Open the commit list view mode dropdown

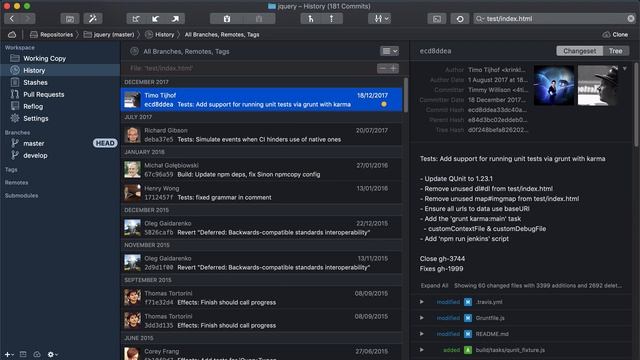click(x=389, y=51)
